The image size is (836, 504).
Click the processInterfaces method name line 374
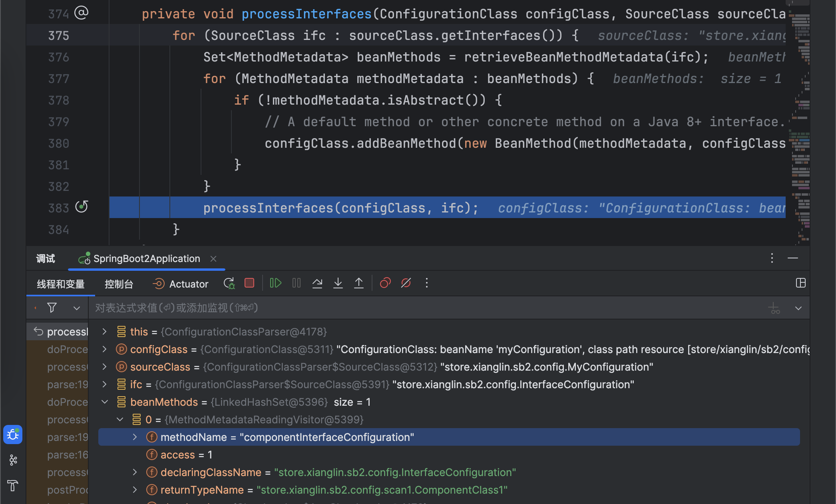pyautogui.click(x=307, y=14)
